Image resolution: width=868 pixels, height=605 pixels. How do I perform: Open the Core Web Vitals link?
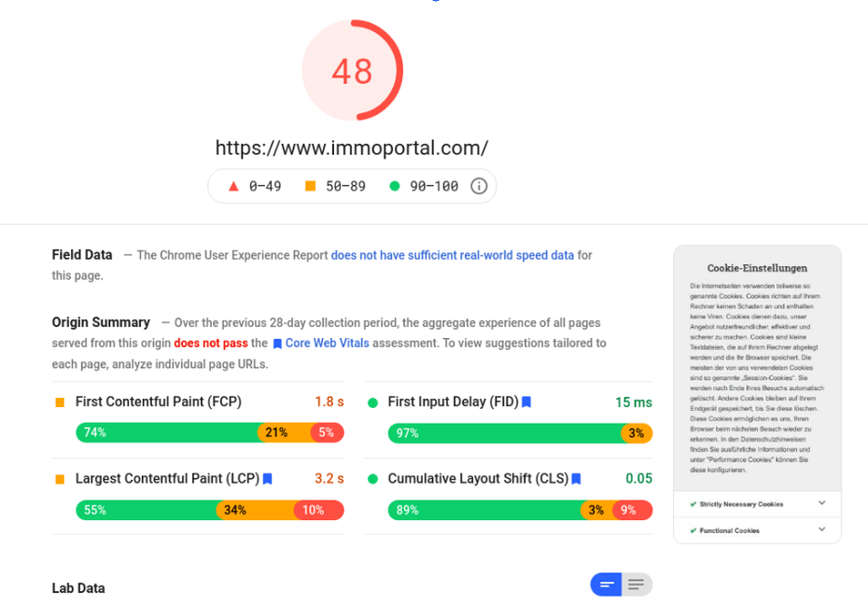tap(327, 343)
